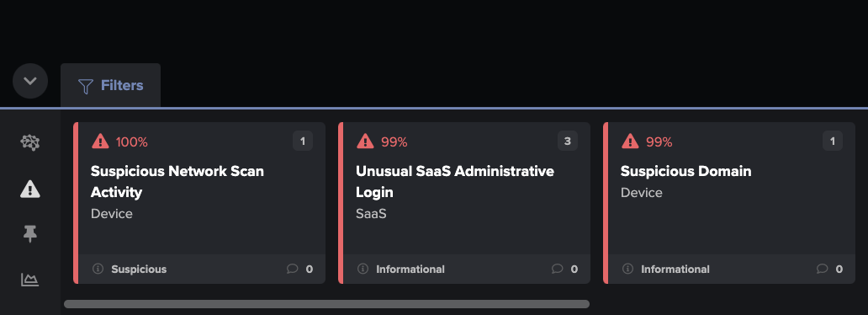Screen dimensions: 868x315
Task: Click the count badge 3 on SaaS card
Action: tap(568, 141)
